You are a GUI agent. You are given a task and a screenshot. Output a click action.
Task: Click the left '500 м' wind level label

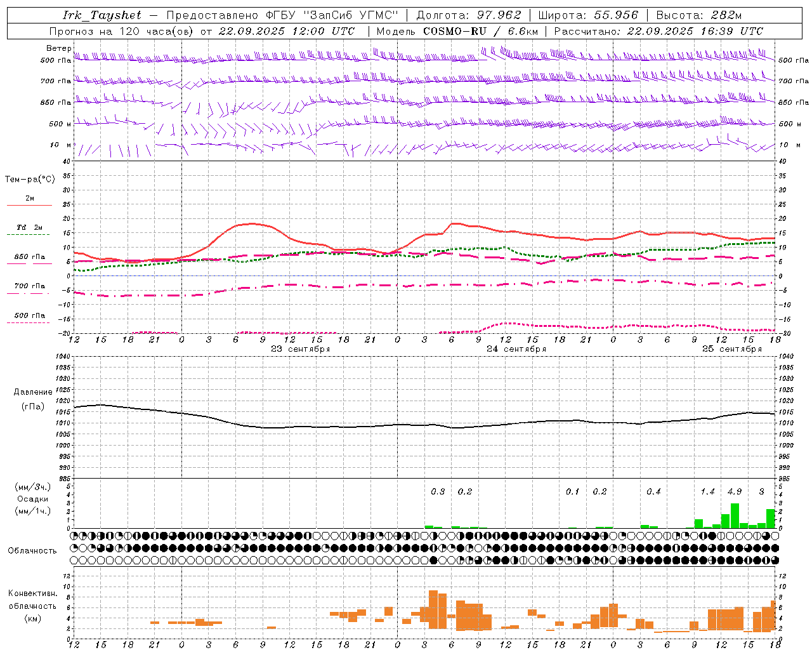(60, 124)
